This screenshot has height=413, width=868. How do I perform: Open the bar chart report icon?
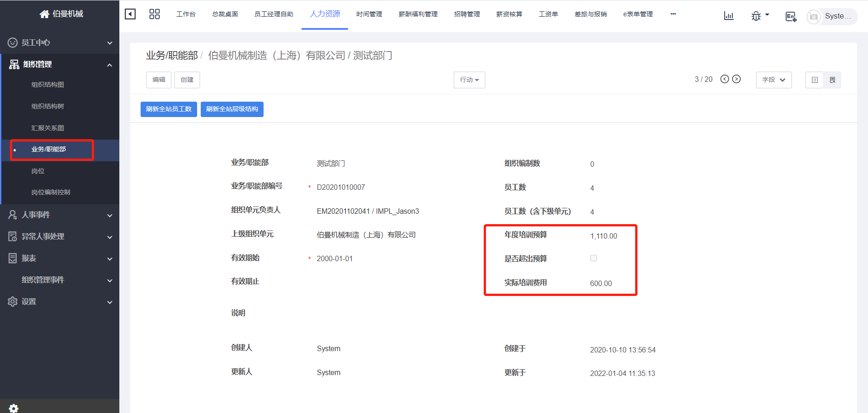pos(728,16)
